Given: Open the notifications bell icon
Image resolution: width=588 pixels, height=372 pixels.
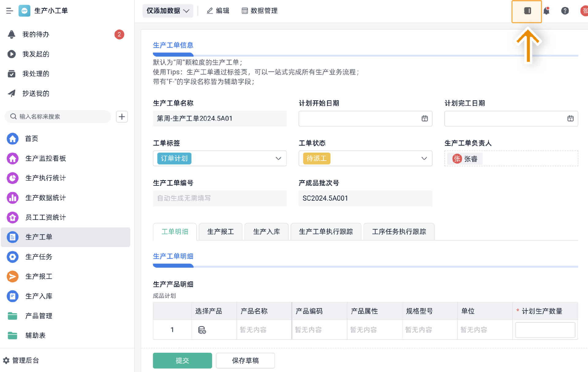Looking at the screenshot, I should 546,11.
